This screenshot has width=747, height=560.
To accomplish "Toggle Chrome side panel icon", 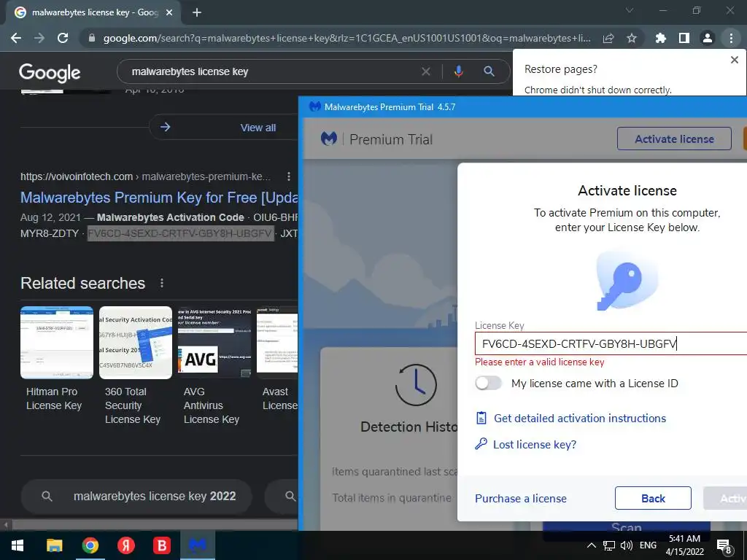I will tap(684, 38).
